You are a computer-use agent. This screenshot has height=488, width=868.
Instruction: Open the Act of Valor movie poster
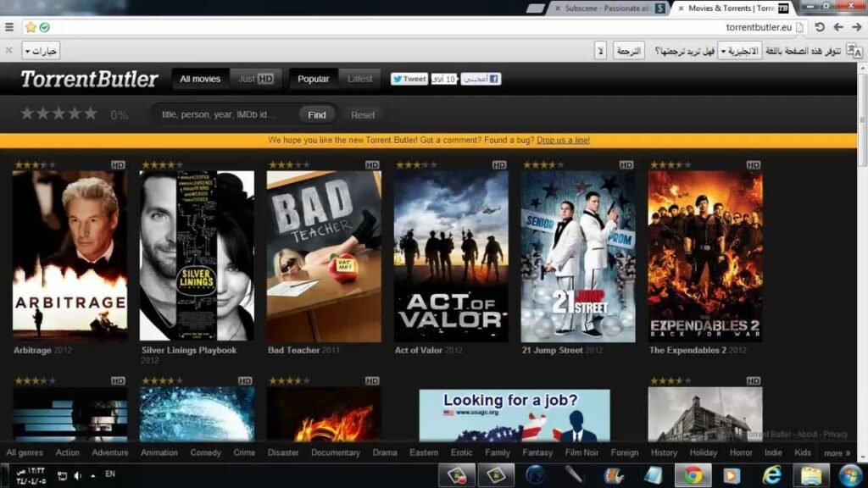[x=451, y=256]
